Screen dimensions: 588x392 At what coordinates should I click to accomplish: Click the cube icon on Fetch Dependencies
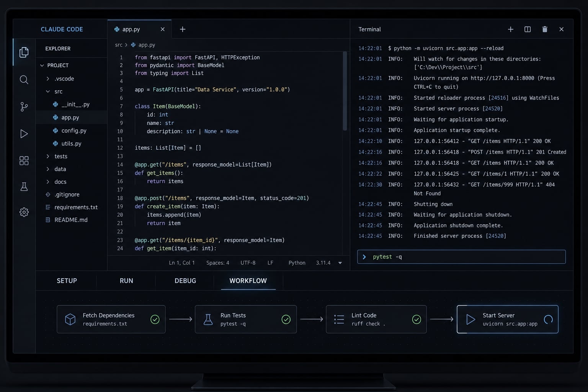tap(70, 319)
